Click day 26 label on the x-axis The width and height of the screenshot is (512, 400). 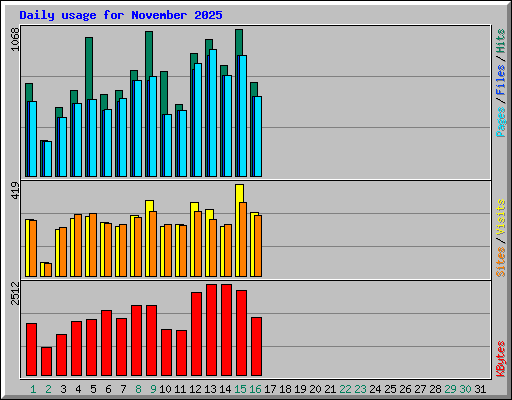(405, 389)
